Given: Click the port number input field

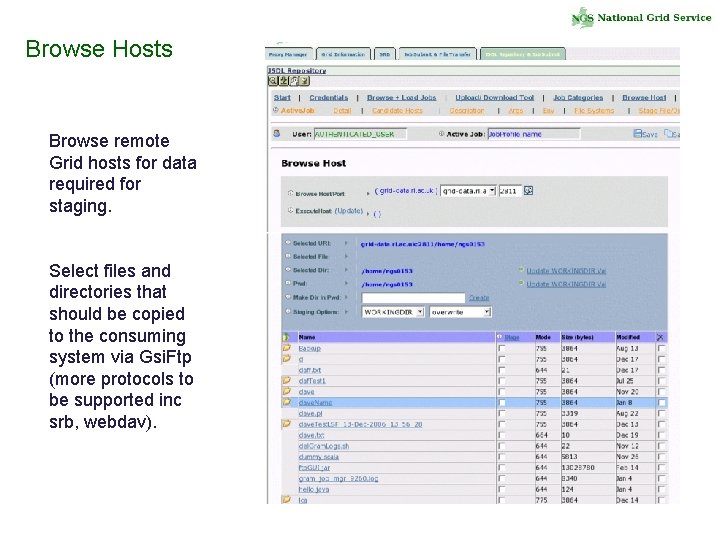Looking at the screenshot, I should [511, 191].
